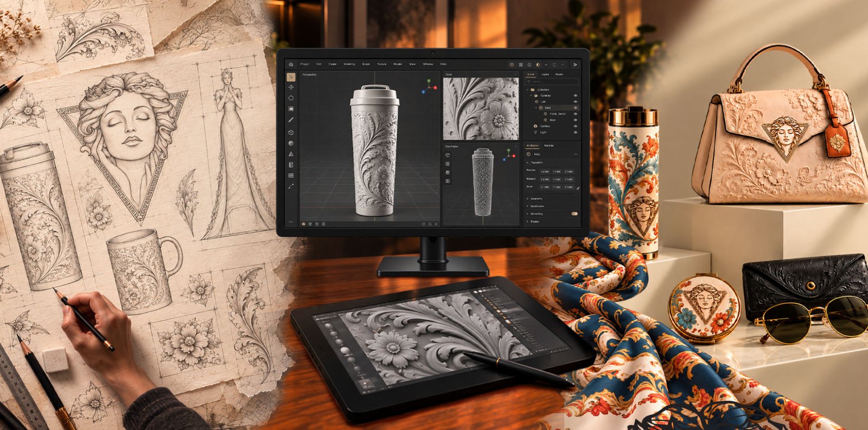Image resolution: width=868 pixels, height=430 pixels.
Task: Select the curve path tool
Action: (x=291, y=186)
